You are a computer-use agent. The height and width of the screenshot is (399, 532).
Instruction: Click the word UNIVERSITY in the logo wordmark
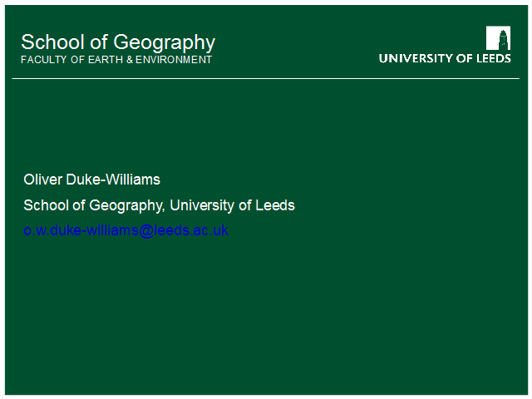(x=416, y=58)
